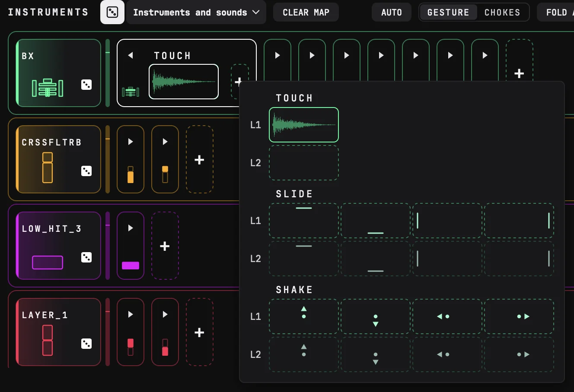This screenshot has height=392, width=574.
Task: Select the BX drum kit icon
Action: [48, 88]
